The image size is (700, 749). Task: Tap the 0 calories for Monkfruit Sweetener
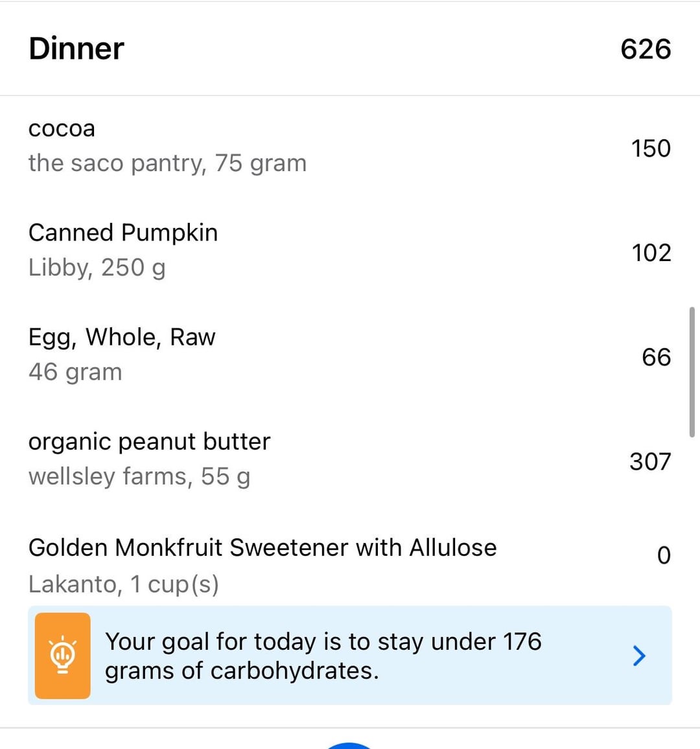point(664,556)
